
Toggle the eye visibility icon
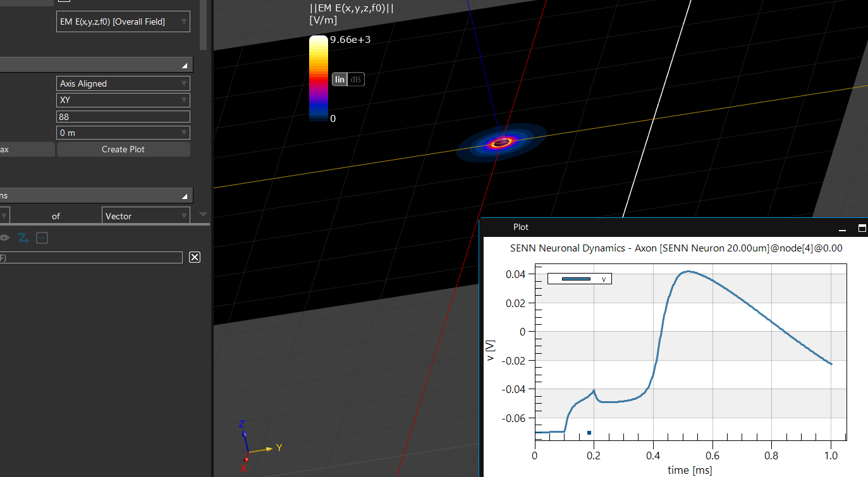pyautogui.click(x=4, y=238)
